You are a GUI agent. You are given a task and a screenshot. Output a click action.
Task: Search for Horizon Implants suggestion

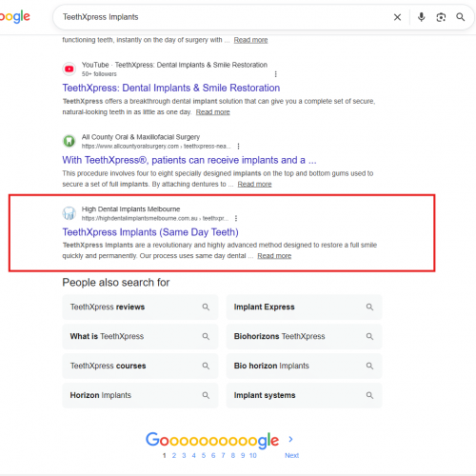tap(140, 395)
